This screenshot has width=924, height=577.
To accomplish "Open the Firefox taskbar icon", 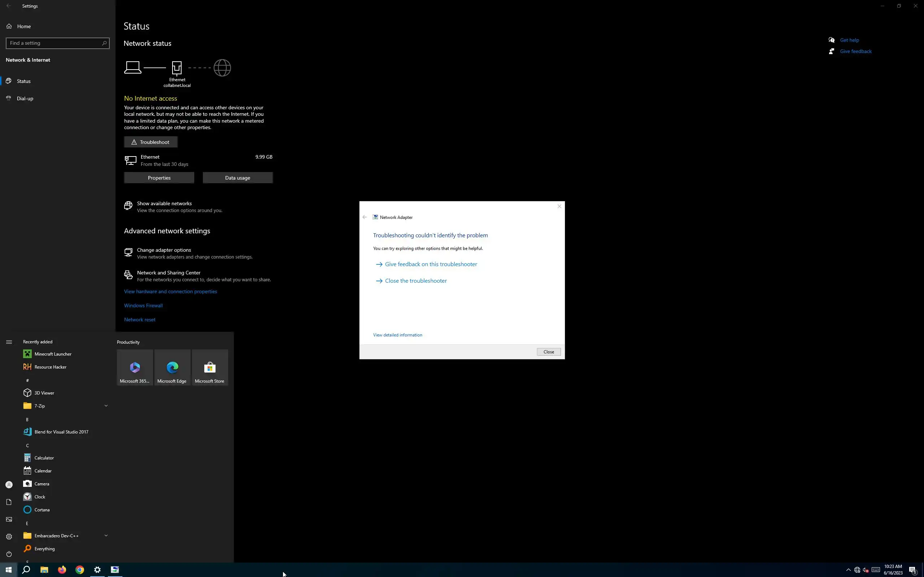I will (x=62, y=570).
